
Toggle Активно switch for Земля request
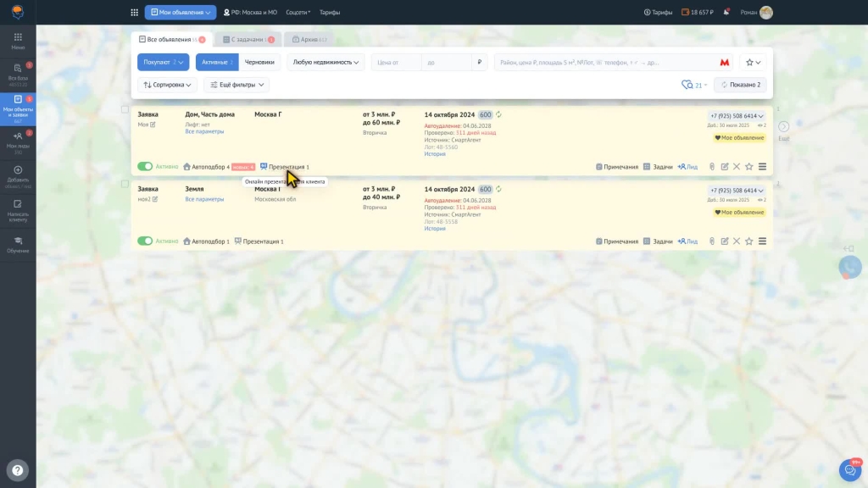145,241
